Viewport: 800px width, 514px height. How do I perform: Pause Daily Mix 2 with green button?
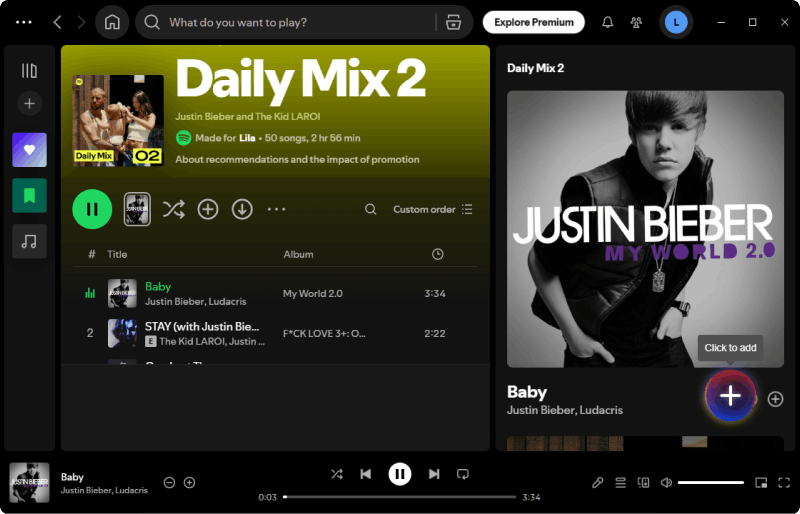click(x=92, y=209)
